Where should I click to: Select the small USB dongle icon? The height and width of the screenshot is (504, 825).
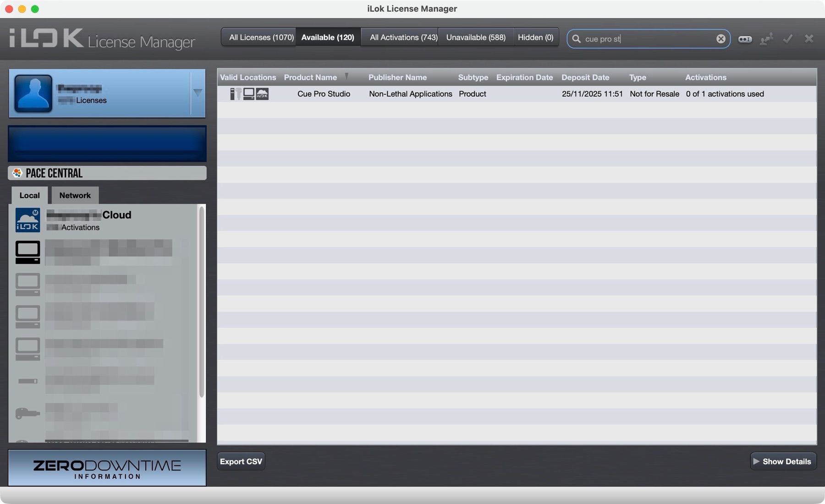pyautogui.click(x=27, y=381)
